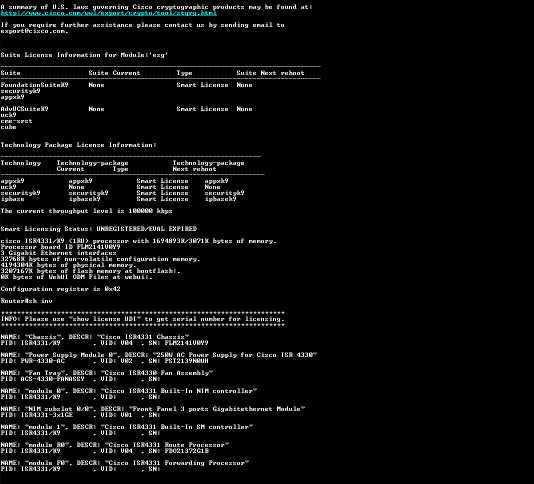Click 'None' under Suite Next reboot for AdvUCSuiteK9
This screenshot has height=484, width=534.
245,109
